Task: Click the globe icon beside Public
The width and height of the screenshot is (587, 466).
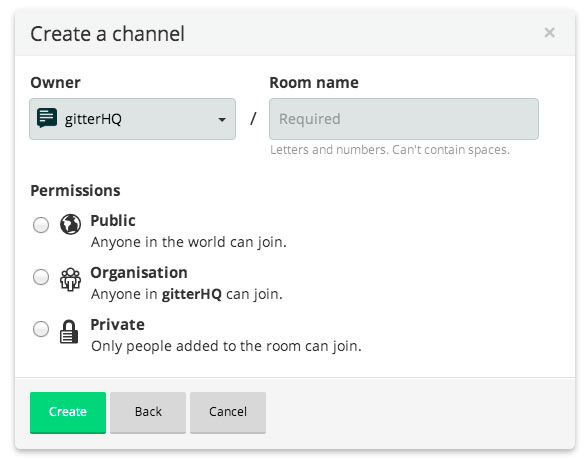Action: [70, 224]
